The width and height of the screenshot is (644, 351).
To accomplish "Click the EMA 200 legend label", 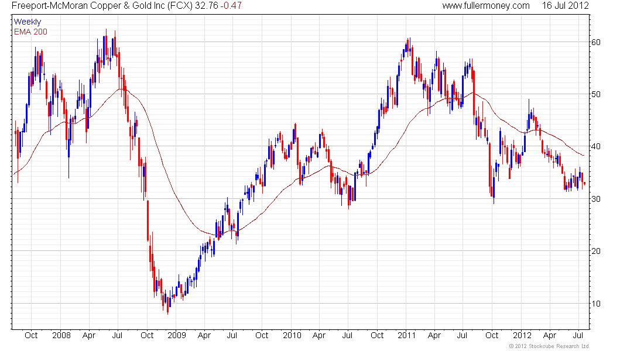I will tap(30, 32).
